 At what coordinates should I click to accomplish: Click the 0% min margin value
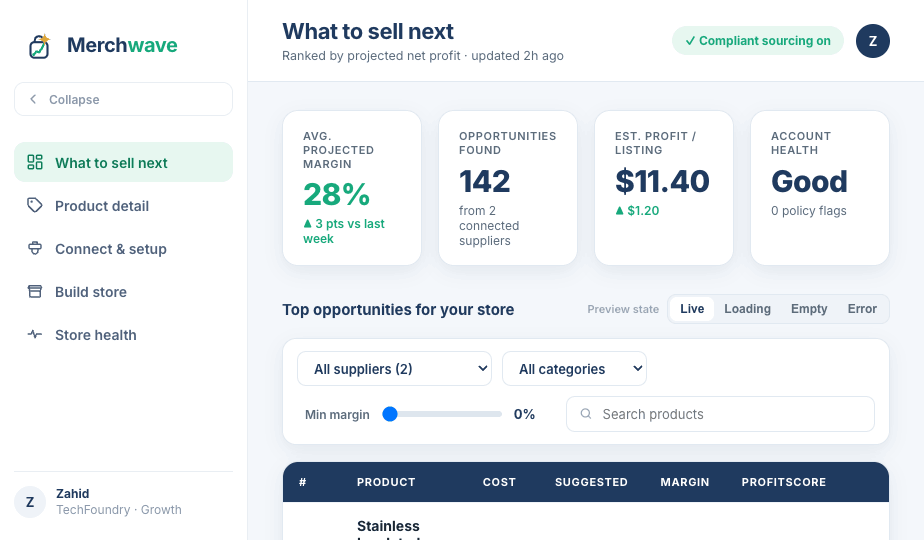[524, 414]
